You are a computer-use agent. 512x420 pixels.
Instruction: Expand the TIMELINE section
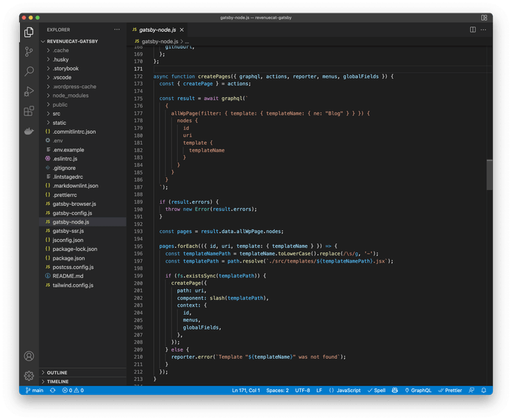click(x=57, y=382)
